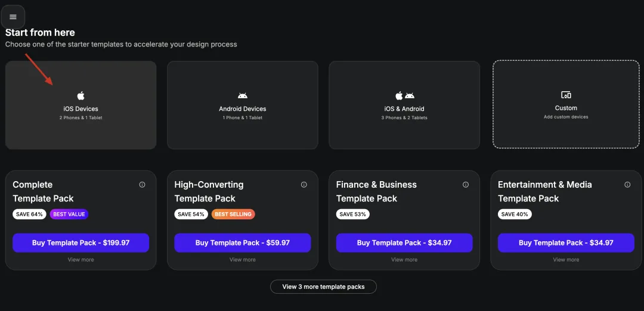Screen dimensions: 644x311
Task: View more under Finance & Business Pack
Action: tap(404, 260)
